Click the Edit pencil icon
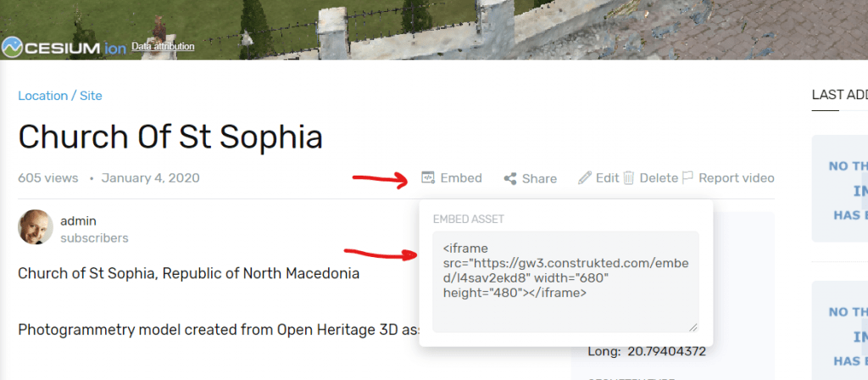Viewport: 868px width, 380px height. click(x=585, y=178)
